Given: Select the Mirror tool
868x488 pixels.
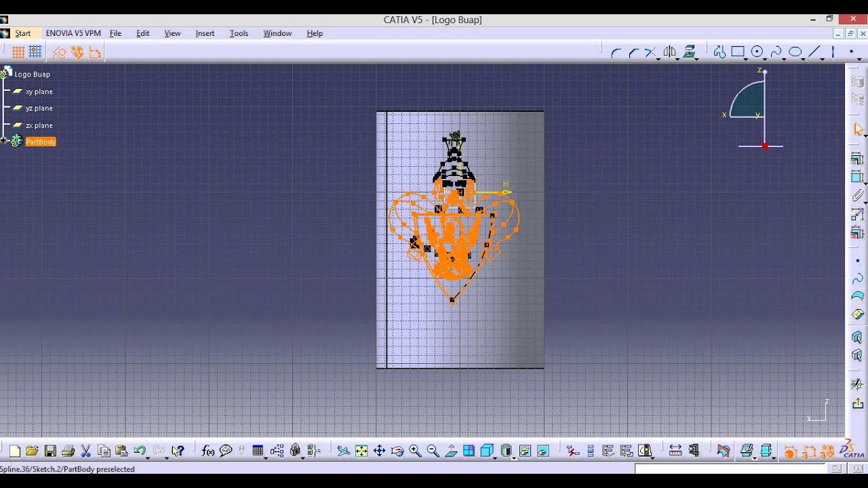Looking at the screenshot, I should [x=669, y=52].
